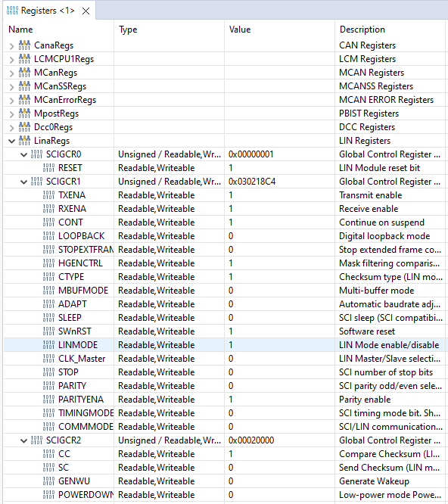Click the LOOPBACK value cell

click(x=279, y=236)
